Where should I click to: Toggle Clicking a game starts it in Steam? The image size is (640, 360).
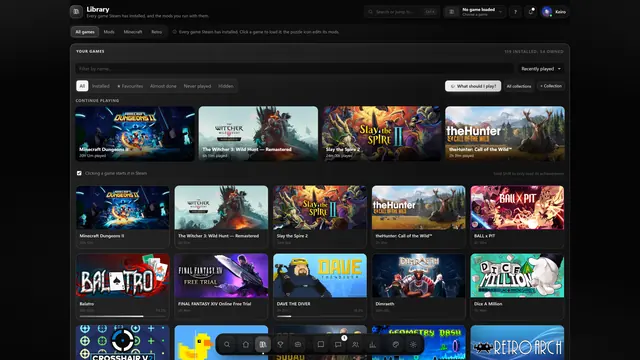point(79,173)
